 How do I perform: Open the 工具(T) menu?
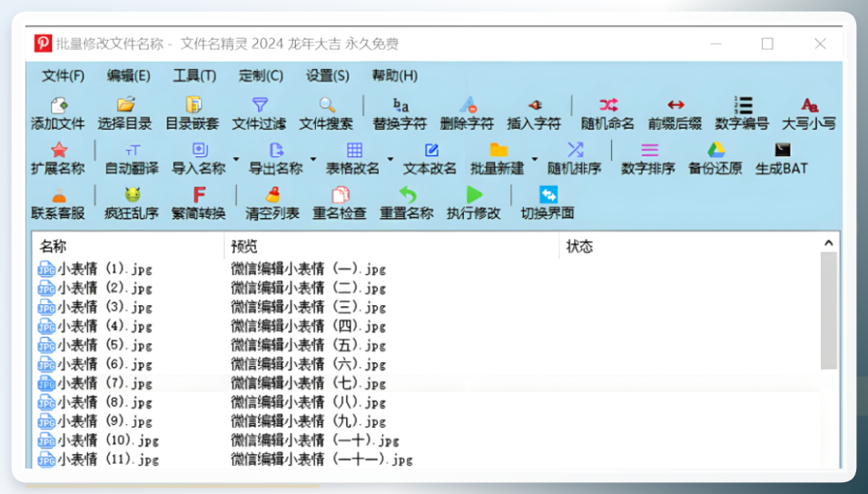(x=194, y=76)
